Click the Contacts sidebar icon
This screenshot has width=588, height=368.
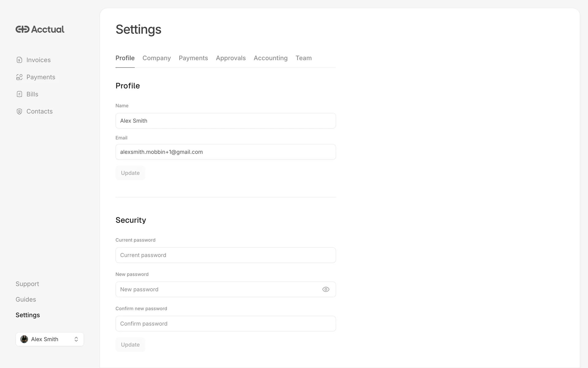pos(19,112)
